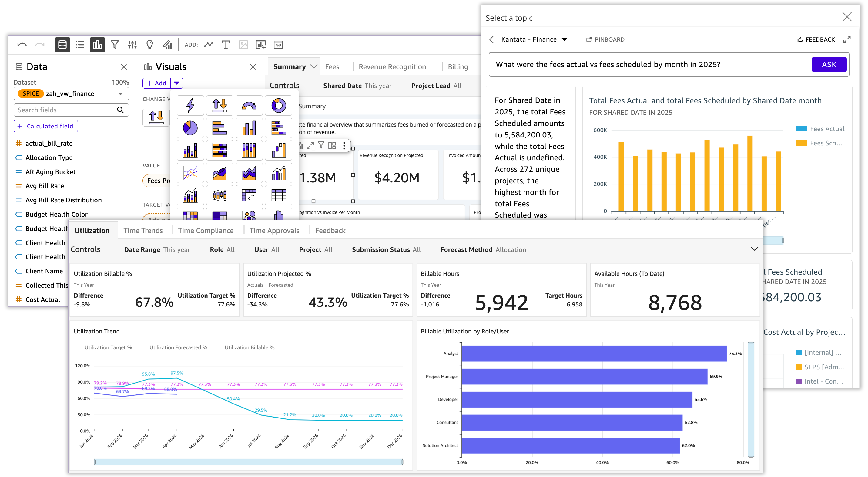Select the pie chart visual type
This screenshot has width=868, height=477.
pos(190,128)
